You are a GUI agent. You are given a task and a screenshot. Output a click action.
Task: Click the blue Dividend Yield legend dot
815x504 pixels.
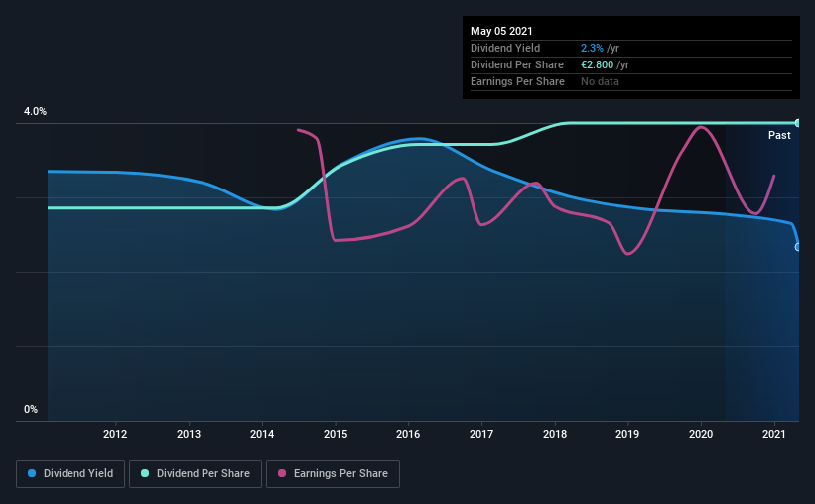(x=32, y=473)
